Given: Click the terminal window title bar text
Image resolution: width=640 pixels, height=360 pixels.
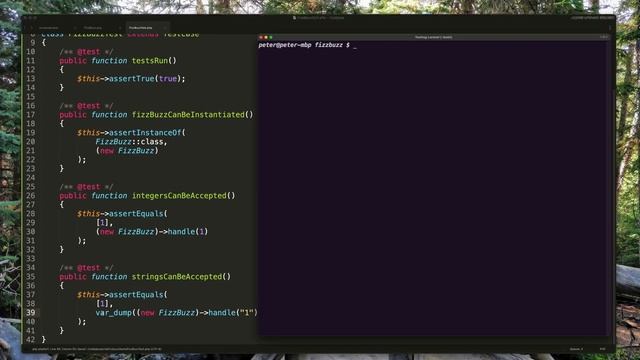Looking at the screenshot, I should click(x=433, y=37).
